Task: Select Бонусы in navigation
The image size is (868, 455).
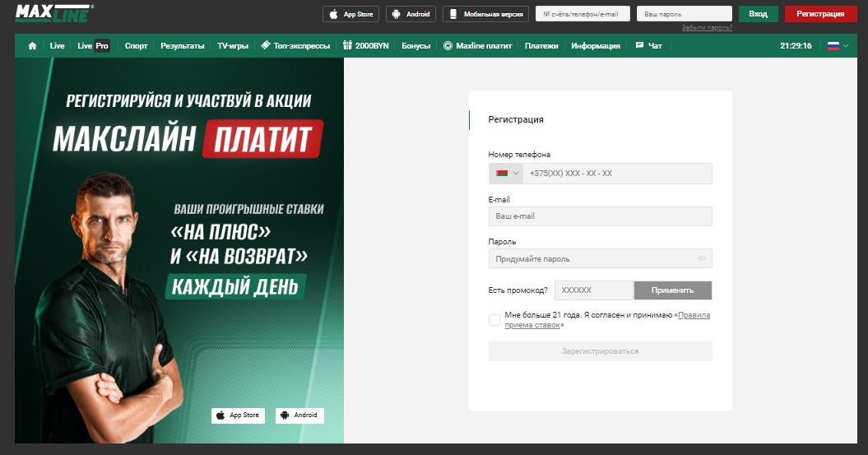Action: [415, 46]
